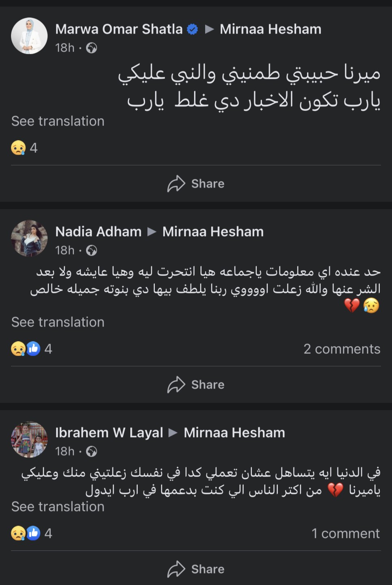The height and width of the screenshot is (585, 392).
Task: See translation of Ibrahem's post
Action: click(58, 507)
